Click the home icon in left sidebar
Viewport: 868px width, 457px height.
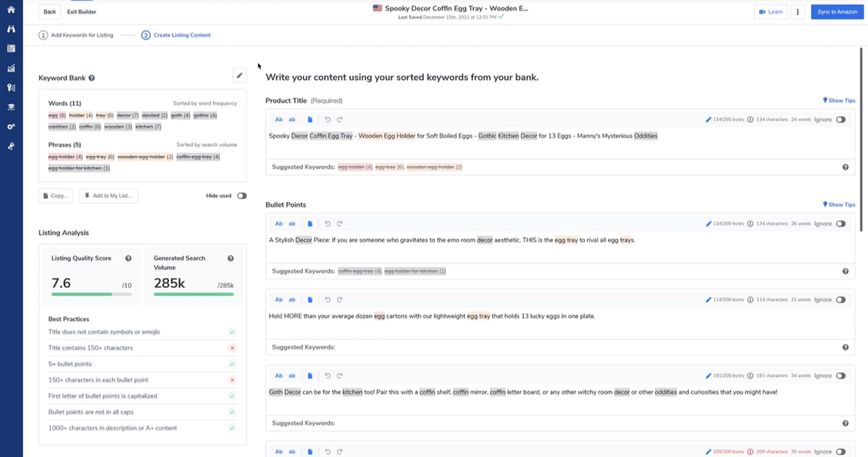[x=11, y=10]
